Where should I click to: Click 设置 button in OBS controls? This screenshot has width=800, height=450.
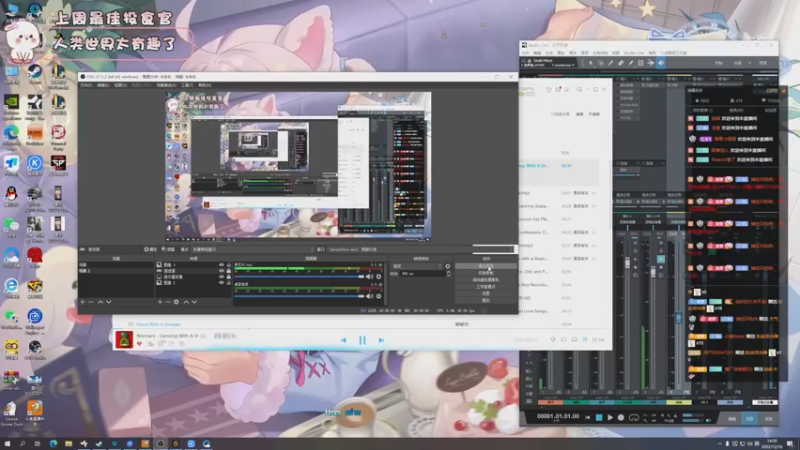point(486,293)
